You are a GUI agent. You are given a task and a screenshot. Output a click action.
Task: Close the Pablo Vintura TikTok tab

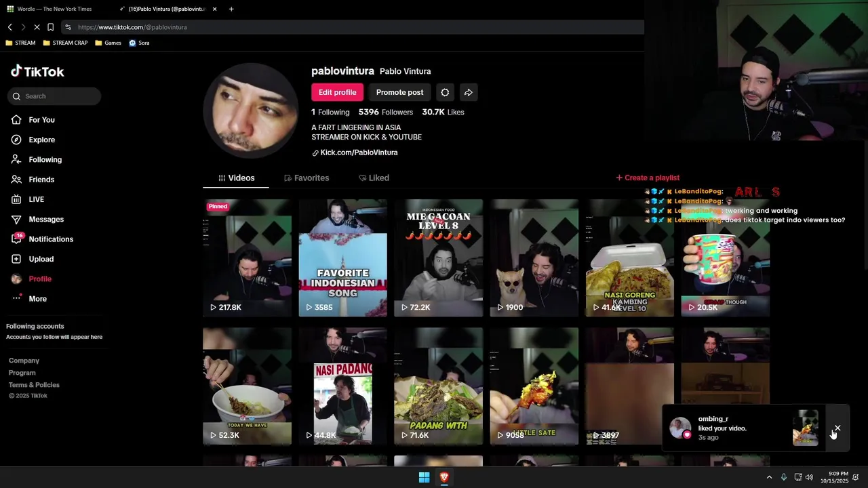215,9
